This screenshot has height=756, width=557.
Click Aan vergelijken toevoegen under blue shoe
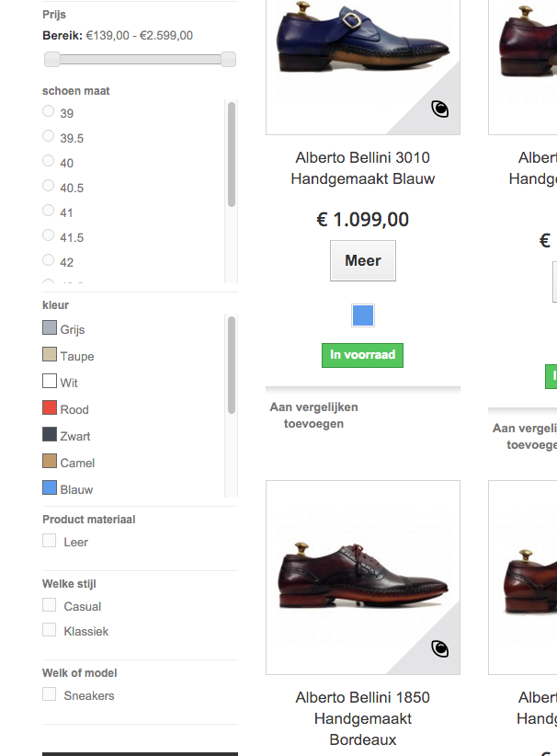click(313, 415)
